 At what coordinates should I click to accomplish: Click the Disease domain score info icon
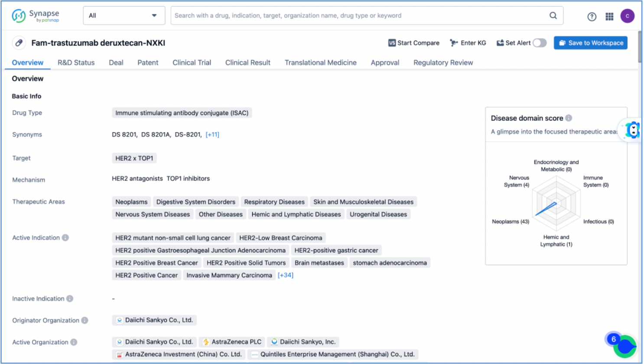pos(569,118)
